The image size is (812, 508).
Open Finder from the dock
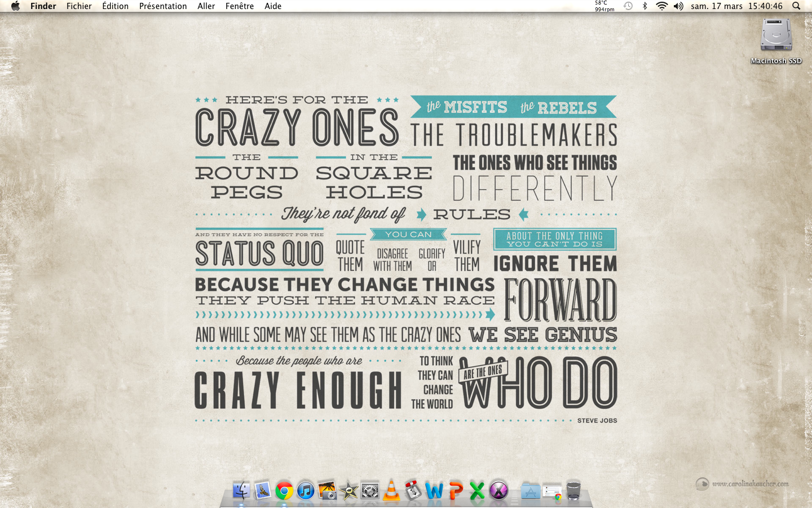(x=241, y=490)
